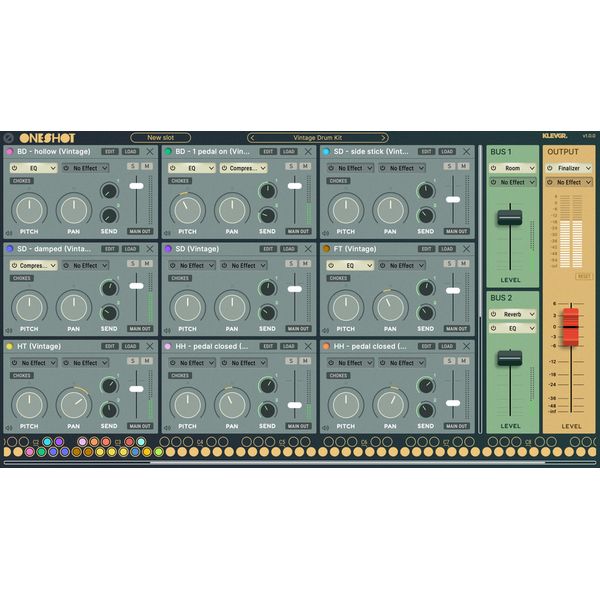Go to previous preset with left arrow
Screen dimensions: 600x600
251,138
